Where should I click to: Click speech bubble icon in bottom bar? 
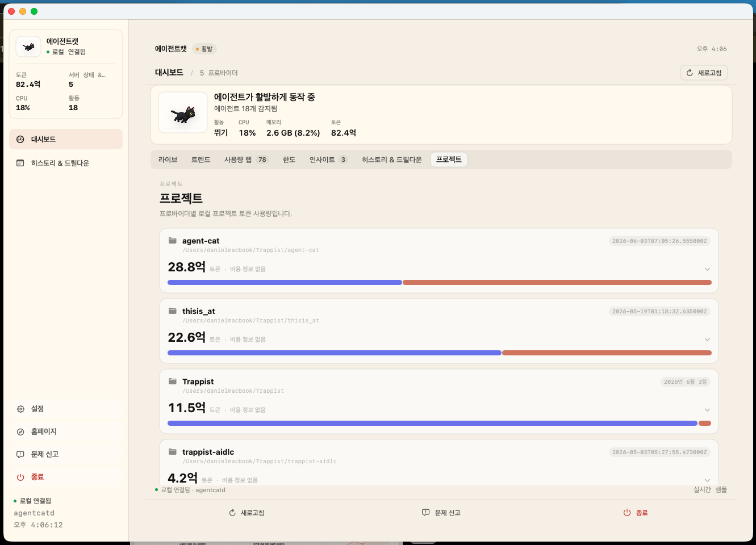tap(425, 513)
